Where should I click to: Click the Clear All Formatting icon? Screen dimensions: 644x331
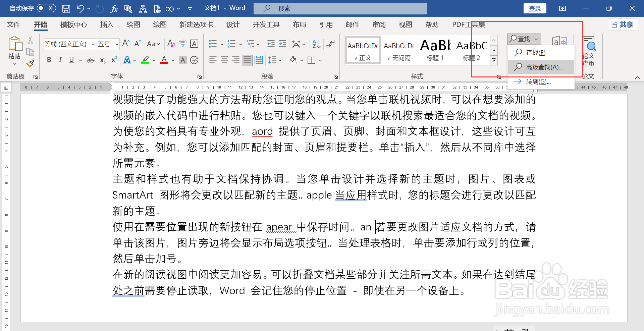pos(171,44)
